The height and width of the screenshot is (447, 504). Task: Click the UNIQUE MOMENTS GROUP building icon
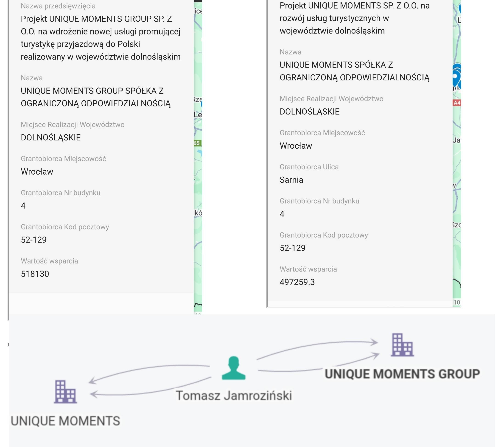pyautogui.click(x=402, y=345)
